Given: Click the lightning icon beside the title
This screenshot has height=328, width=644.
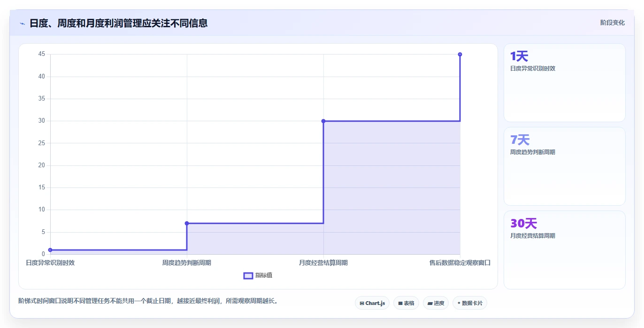Looking at the screenshot, I should (22, 23).
